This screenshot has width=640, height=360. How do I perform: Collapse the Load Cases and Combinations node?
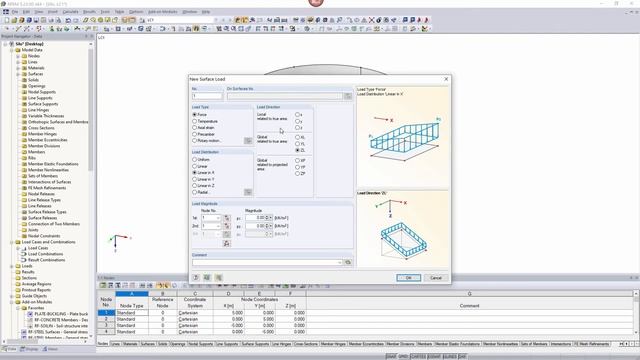(x=12, y=242)
